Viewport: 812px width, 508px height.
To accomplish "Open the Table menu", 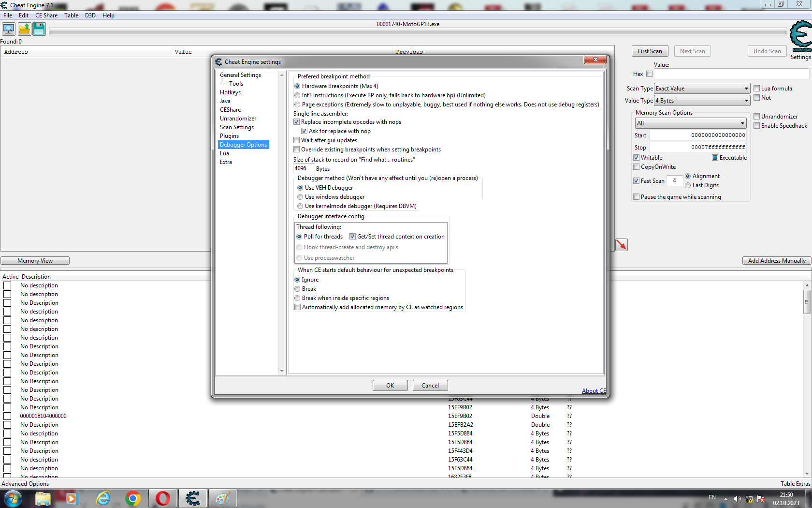I will pos(71,15).
